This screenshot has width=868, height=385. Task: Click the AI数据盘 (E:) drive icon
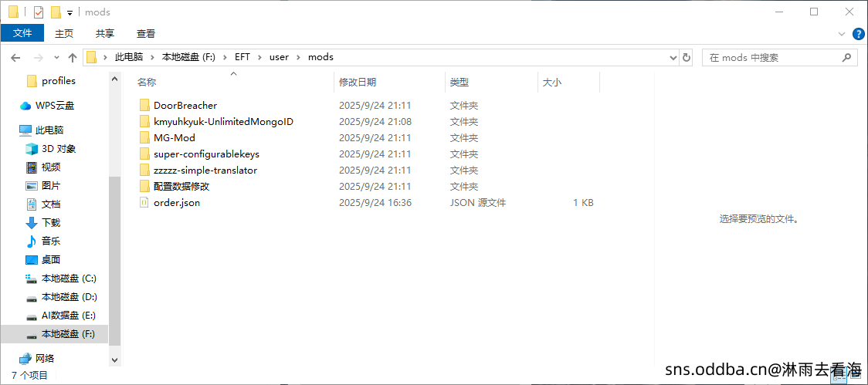click(32, 316)
